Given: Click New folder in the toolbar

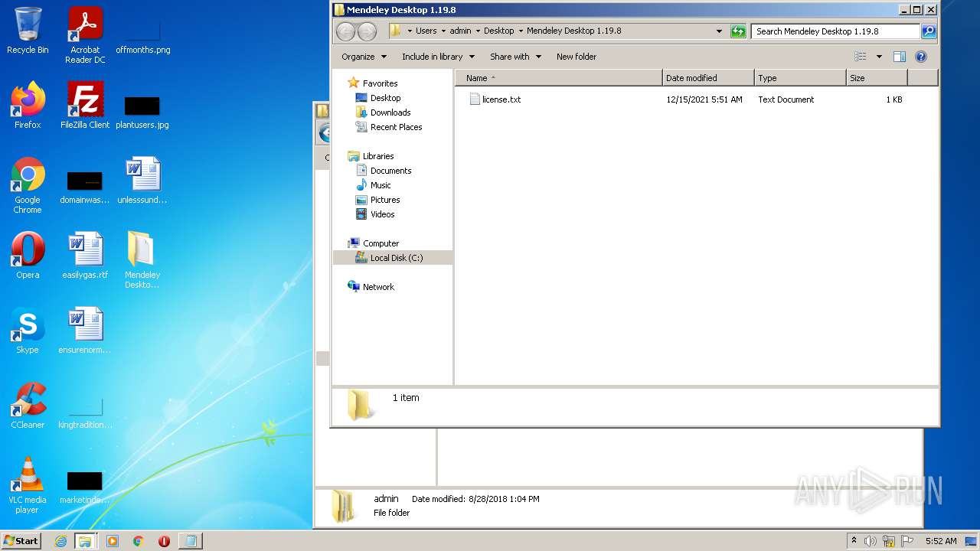Looking at the screenshot, I should point(577,57).
